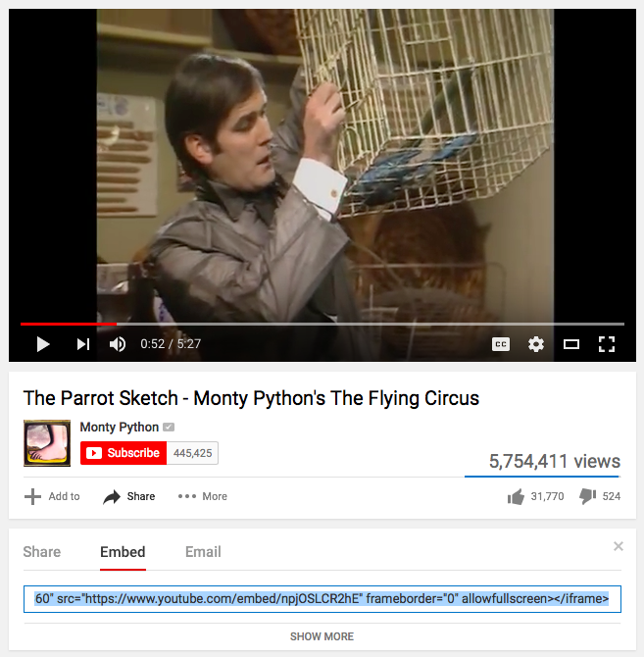
Task: Skip to the next video
Action: click(x=83, y=344)
